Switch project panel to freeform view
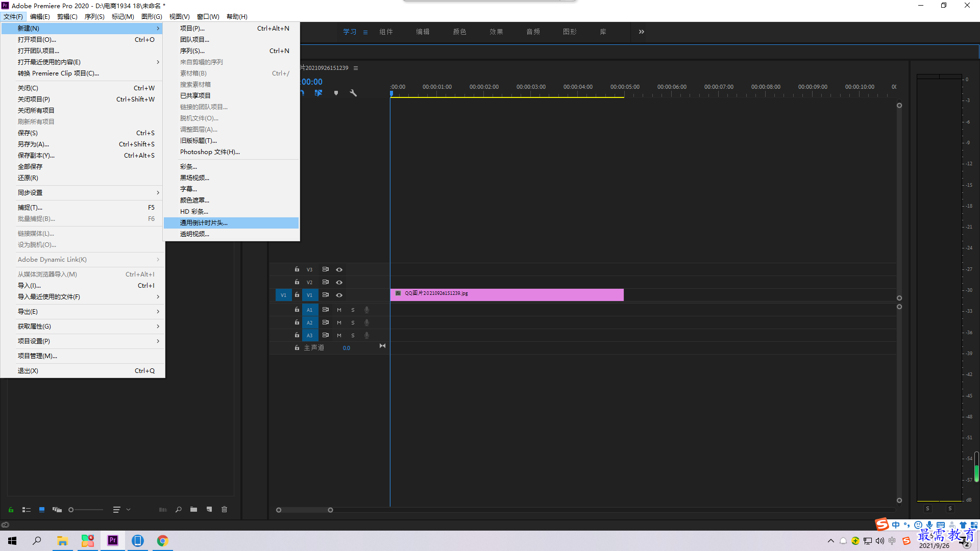980x551 pixels. 57,510
